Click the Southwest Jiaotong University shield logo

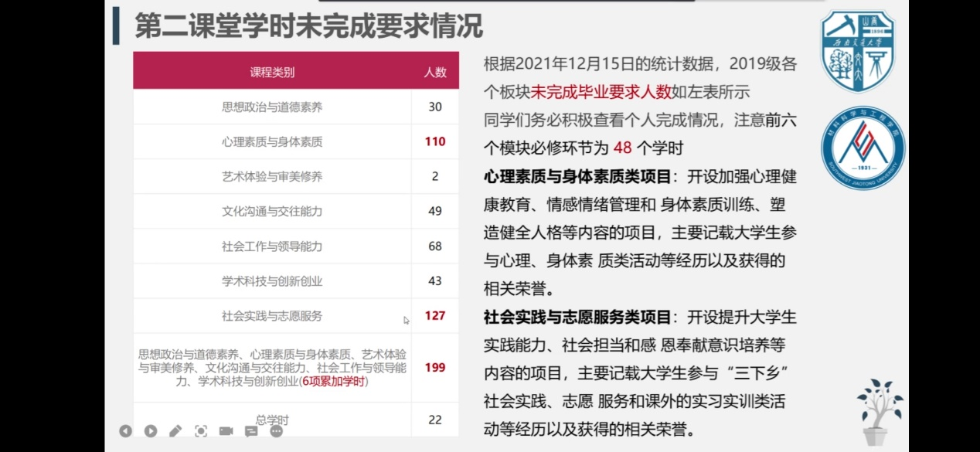click(857, 52)
